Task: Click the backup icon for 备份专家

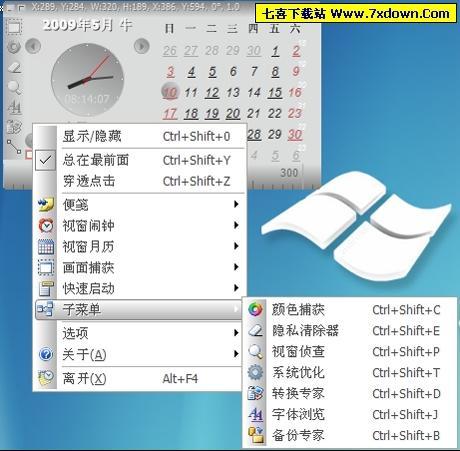Action: [256, 435]
